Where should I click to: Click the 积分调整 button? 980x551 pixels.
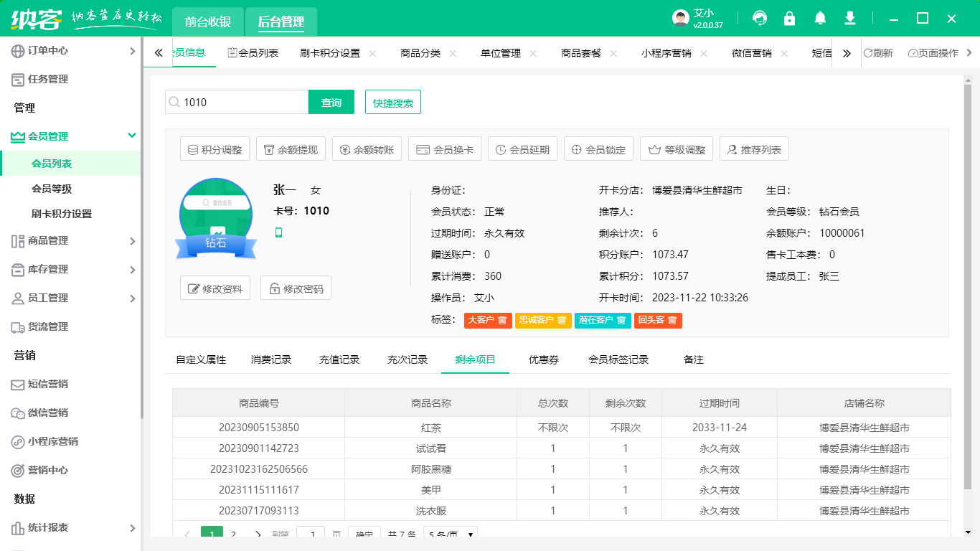tap(215, 150)
